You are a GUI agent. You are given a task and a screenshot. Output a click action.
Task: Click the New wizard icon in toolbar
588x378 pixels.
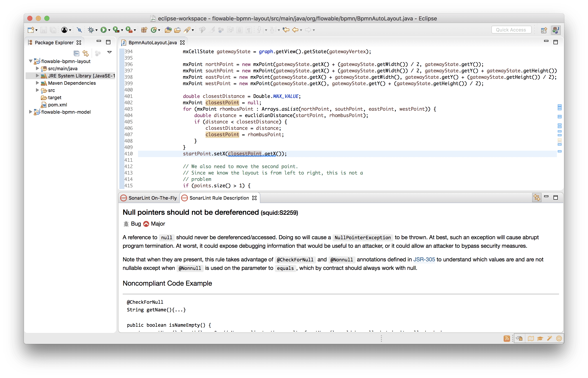pyautogui.click(x=31, y=30)
